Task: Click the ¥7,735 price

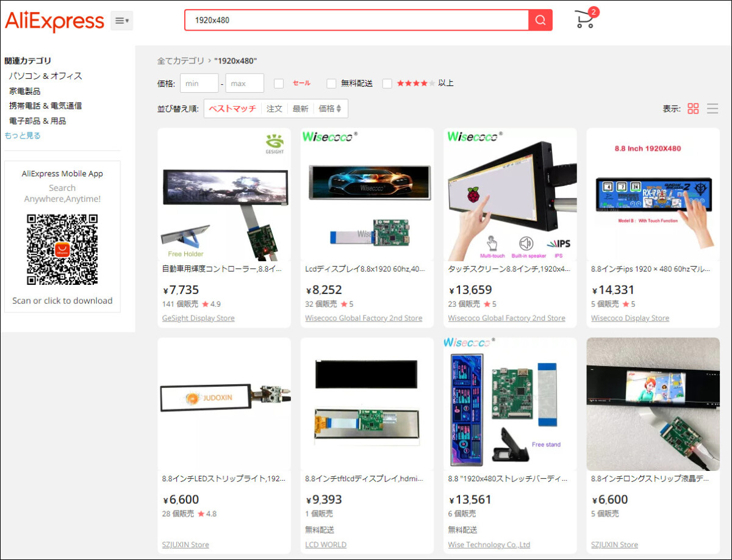Action: tap(181, 290)
